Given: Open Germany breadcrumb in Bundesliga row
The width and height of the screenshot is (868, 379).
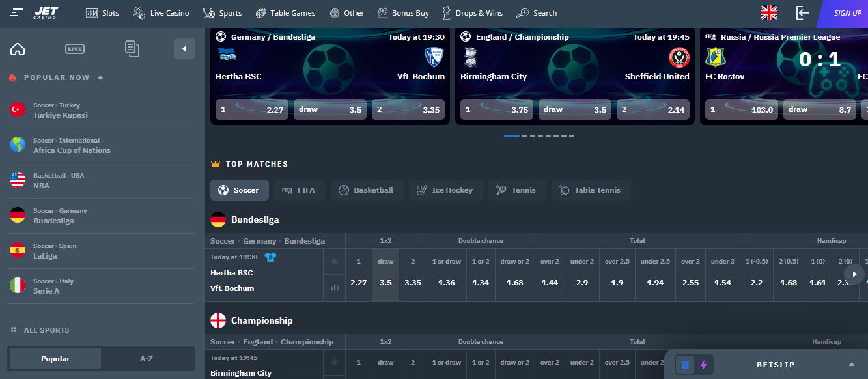Looking at the screenshot, I should [260, 241].
